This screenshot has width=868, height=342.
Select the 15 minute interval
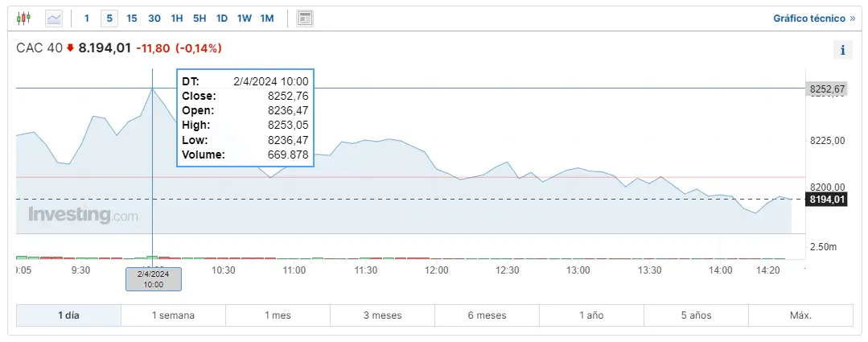(132, 18)
